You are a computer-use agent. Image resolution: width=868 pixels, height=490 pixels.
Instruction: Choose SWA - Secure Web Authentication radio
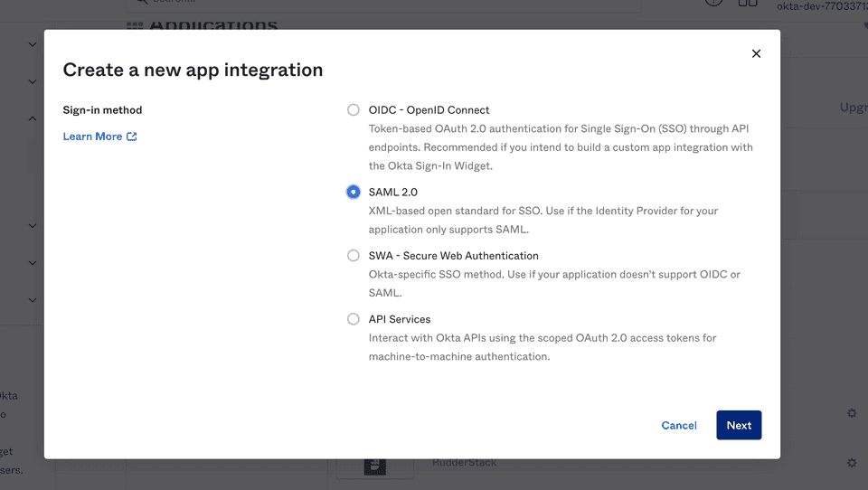pos(354,256)
